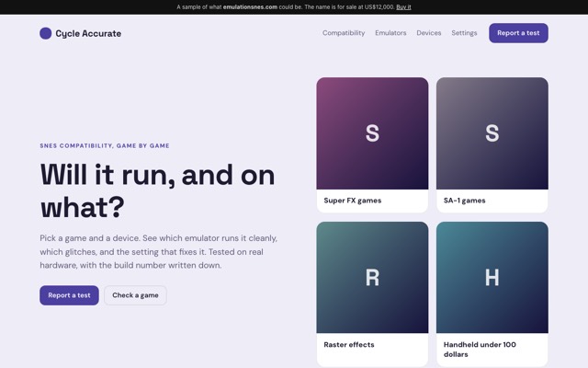Click SNES COMPATIBILITY, GAME BY GAME tagline
Screen dimensions: 588x368
tap(105, 145)
